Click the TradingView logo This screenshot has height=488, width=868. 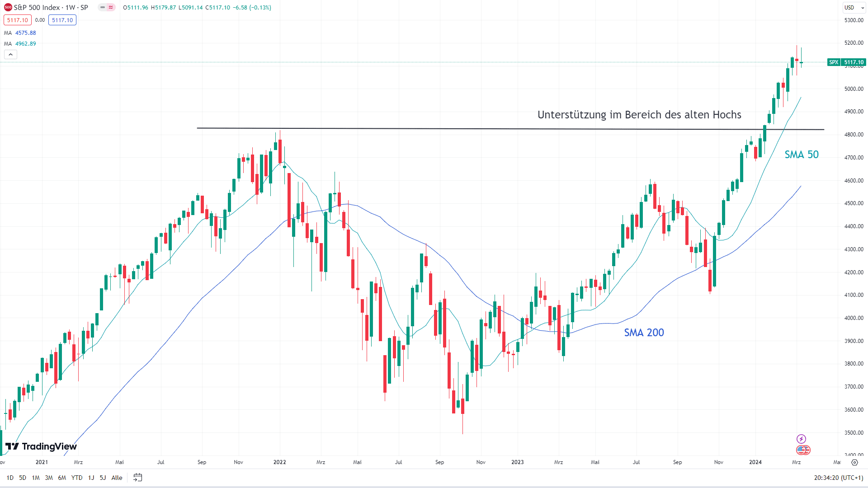coord(41,446)
